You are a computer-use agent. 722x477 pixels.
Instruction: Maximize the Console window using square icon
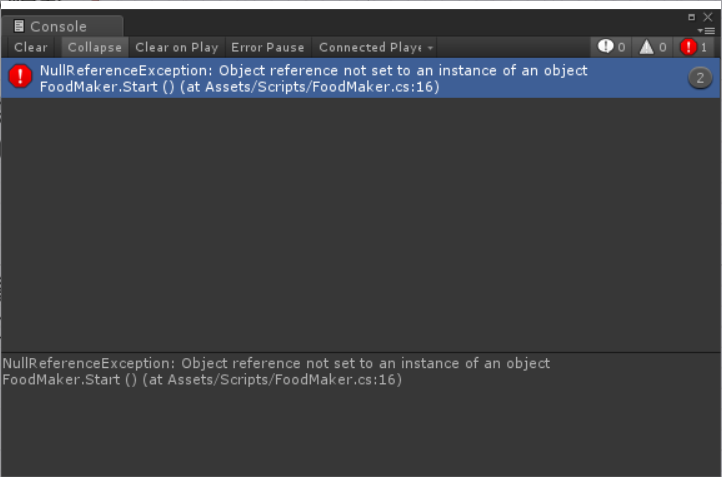coord(691,17)
